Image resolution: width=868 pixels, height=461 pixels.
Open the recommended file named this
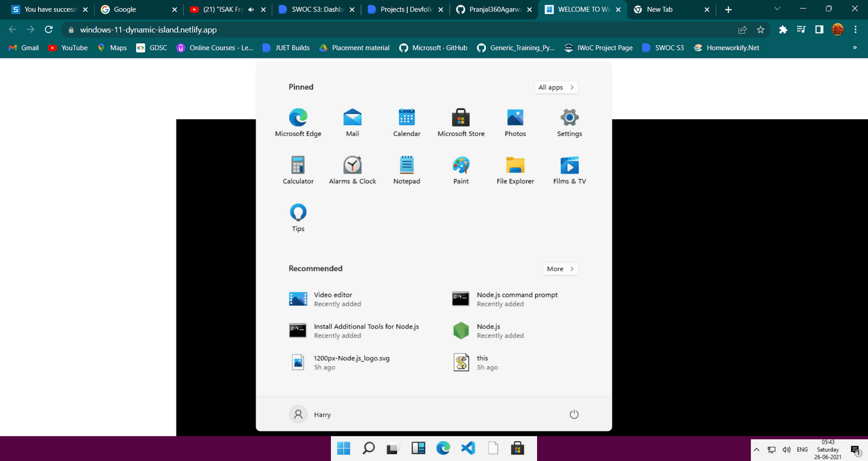click(x=476, y=362)
